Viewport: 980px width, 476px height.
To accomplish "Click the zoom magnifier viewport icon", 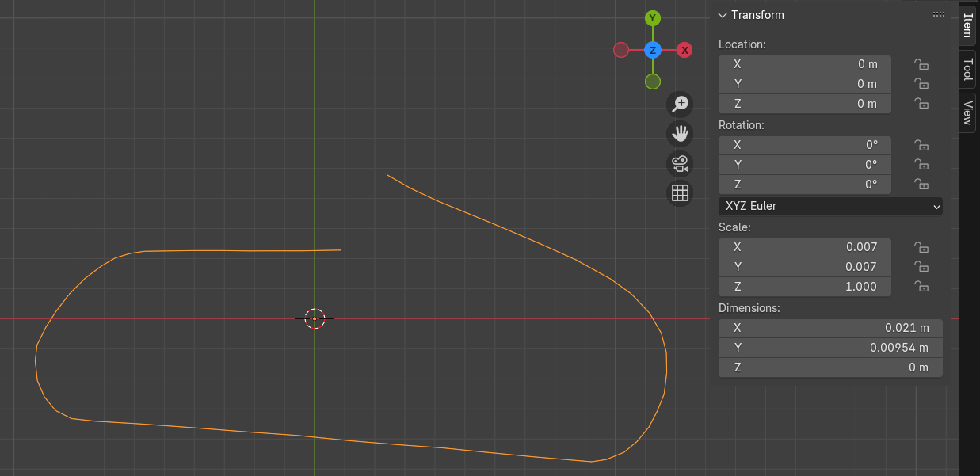I will (x=680, y=104).
